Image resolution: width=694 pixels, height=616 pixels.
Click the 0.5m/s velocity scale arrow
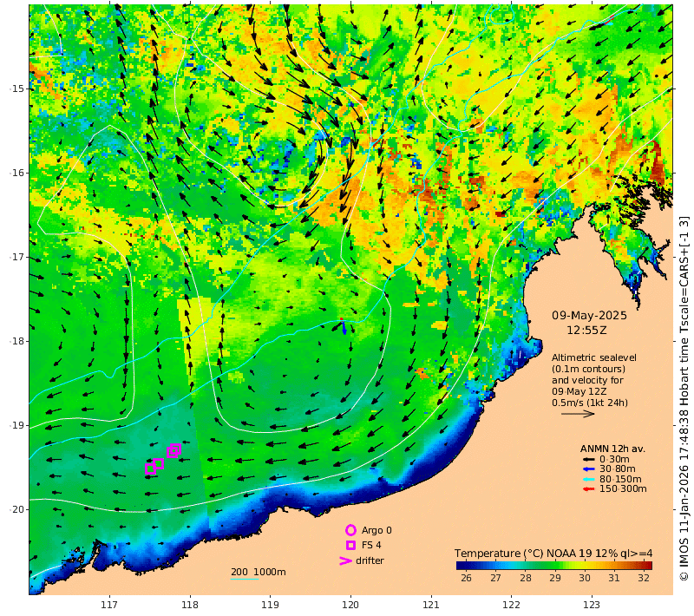pyautogui.click(x=578, y=414)
